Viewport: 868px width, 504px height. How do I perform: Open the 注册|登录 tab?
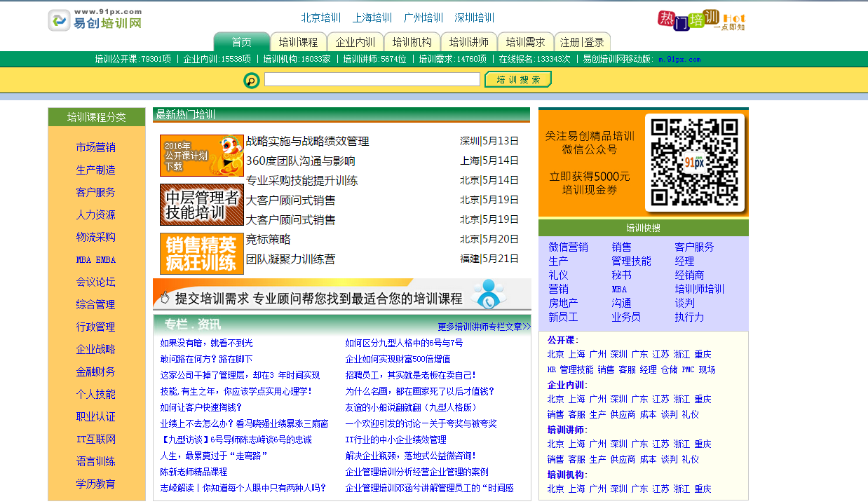[x=583, y=42]
